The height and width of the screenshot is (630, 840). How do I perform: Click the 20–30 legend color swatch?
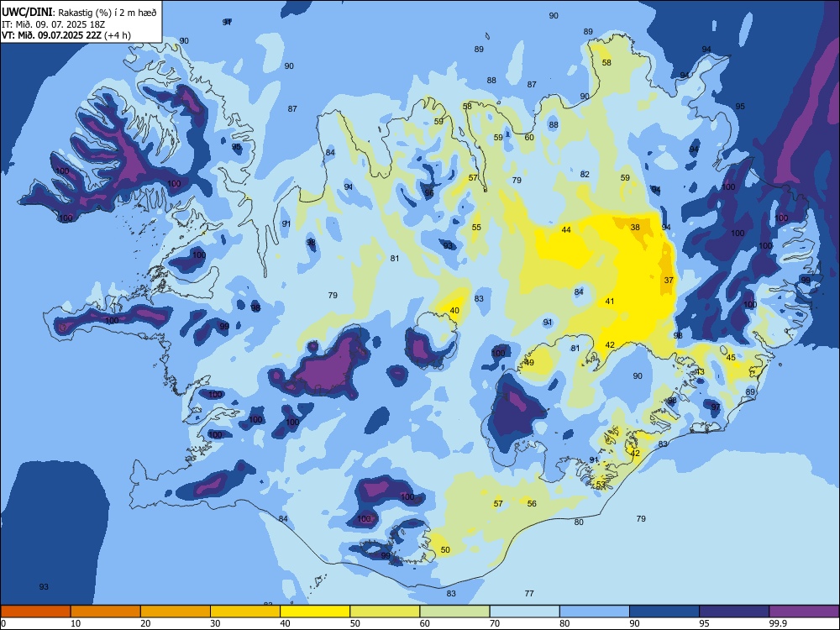[x=176, y=612]
